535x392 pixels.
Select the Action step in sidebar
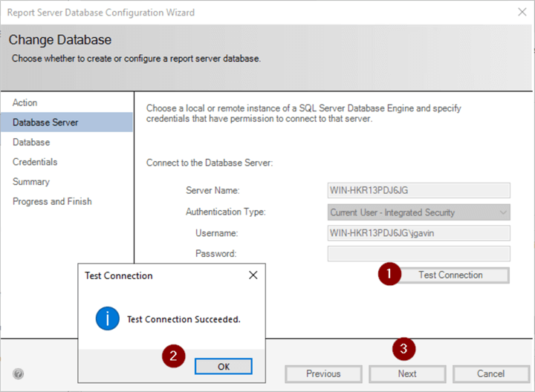(25, 102)
